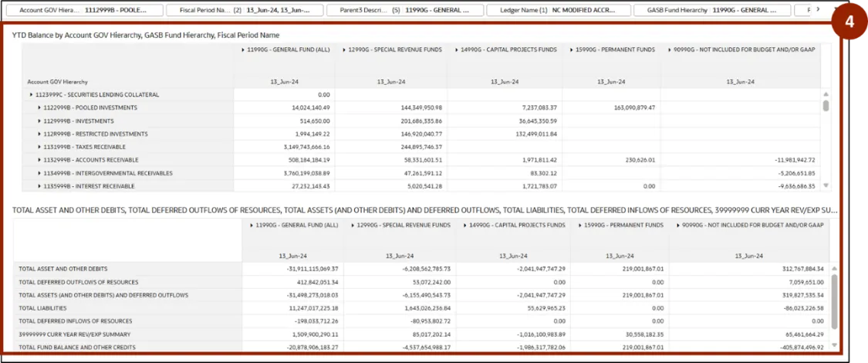This screenshot has width=868, height=363.
Task: Expand 1123999C Securities Lending Collateral row
Action: [x=32, y=95]
